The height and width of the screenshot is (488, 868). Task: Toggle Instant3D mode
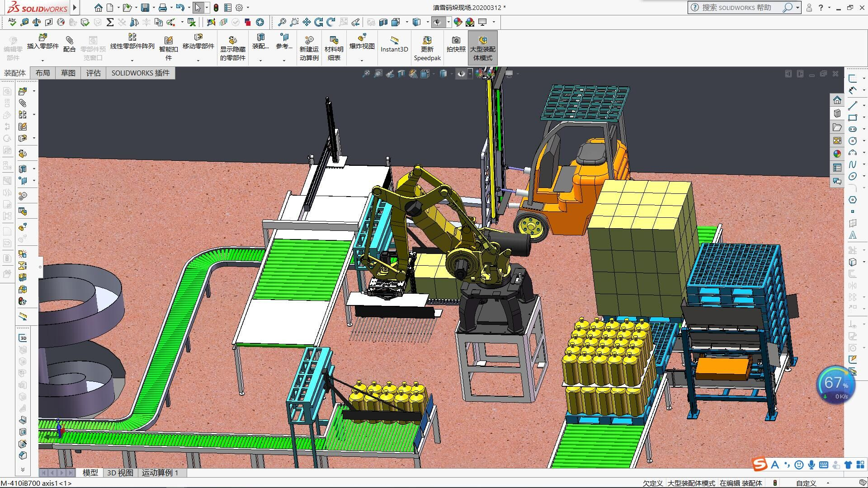click(x=394, y=44)
